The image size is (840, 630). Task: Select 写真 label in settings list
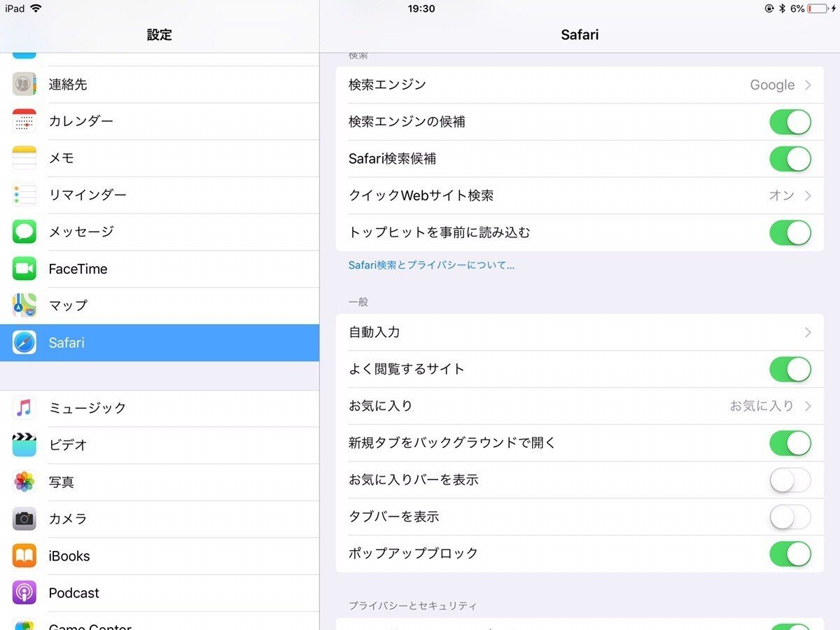(x=62, y=482)
